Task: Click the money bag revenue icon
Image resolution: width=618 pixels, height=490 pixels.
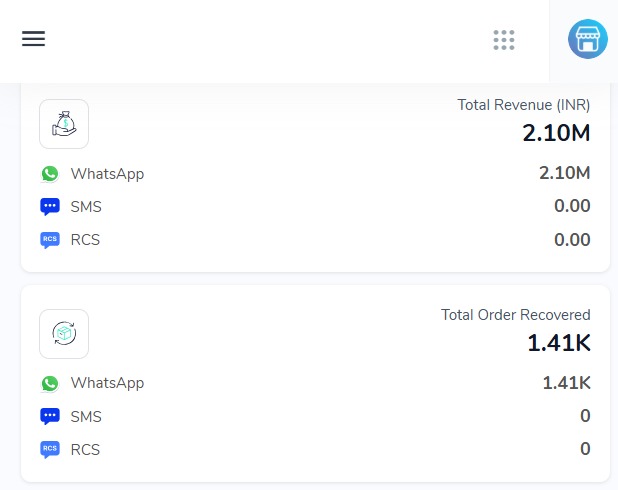Action: (x=64, y=124)
